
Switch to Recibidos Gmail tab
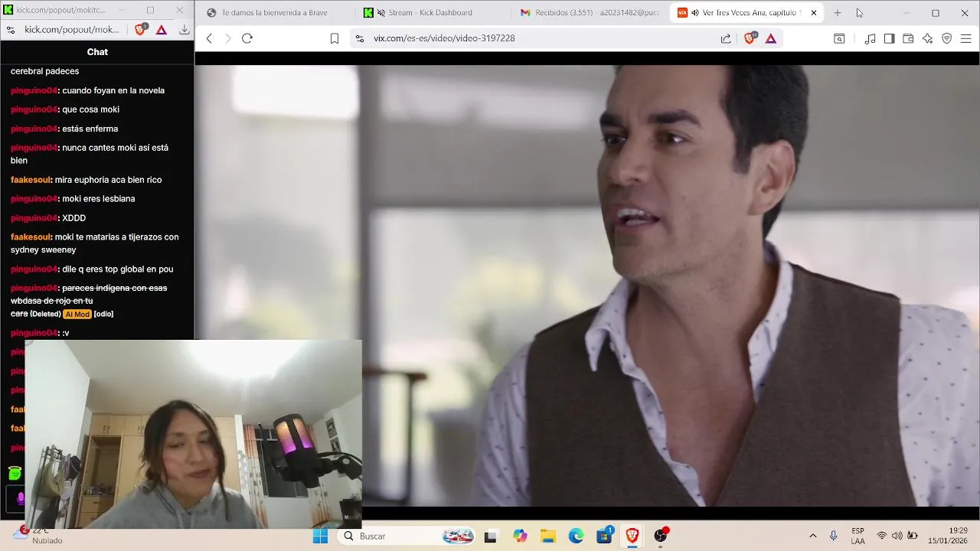coord(589,13)
